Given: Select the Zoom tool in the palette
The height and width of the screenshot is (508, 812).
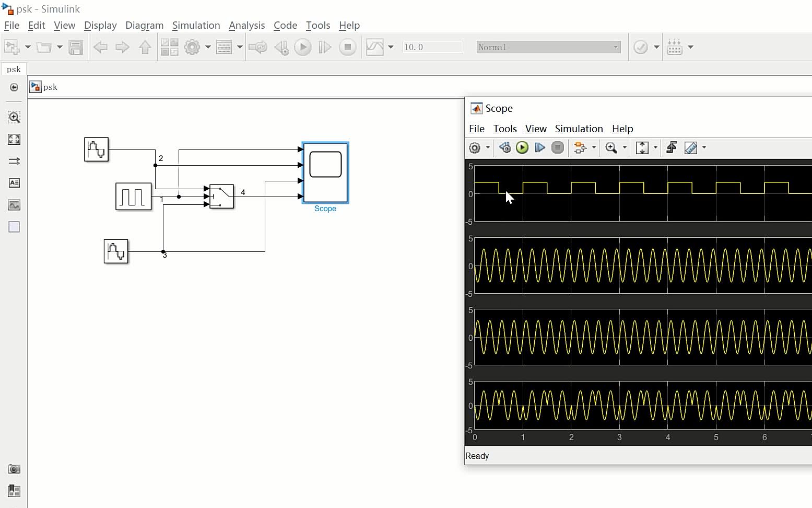Looking at the screenshot, I should coord(14,117).
